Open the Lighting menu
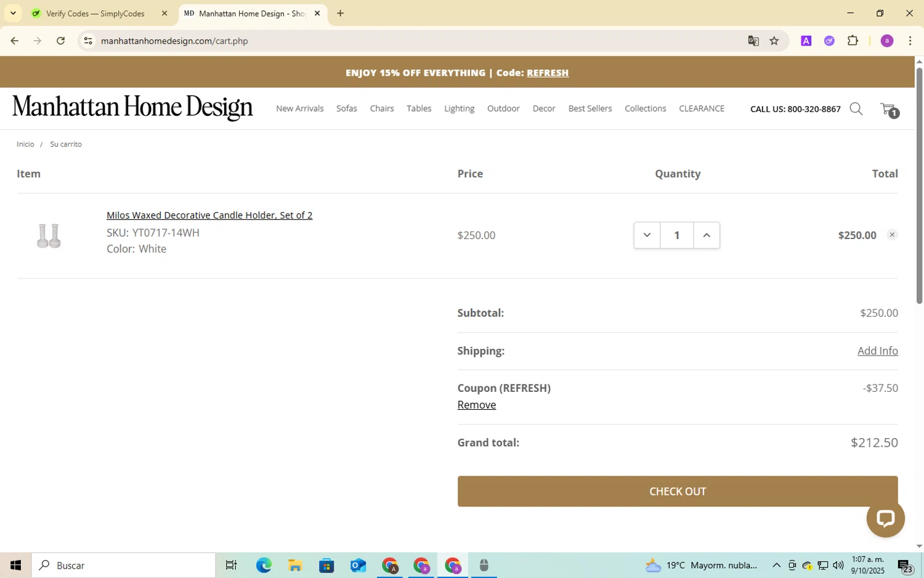 tap(460, 108)
